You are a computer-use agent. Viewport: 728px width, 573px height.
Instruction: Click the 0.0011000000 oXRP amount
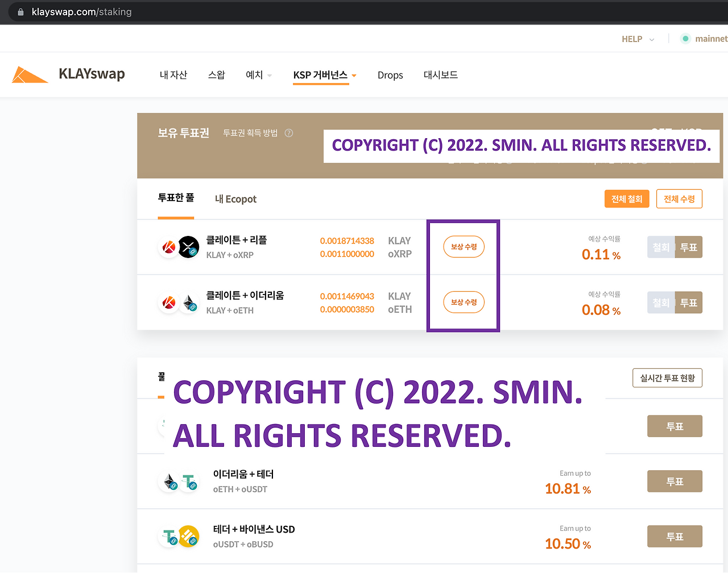(347, 254)
